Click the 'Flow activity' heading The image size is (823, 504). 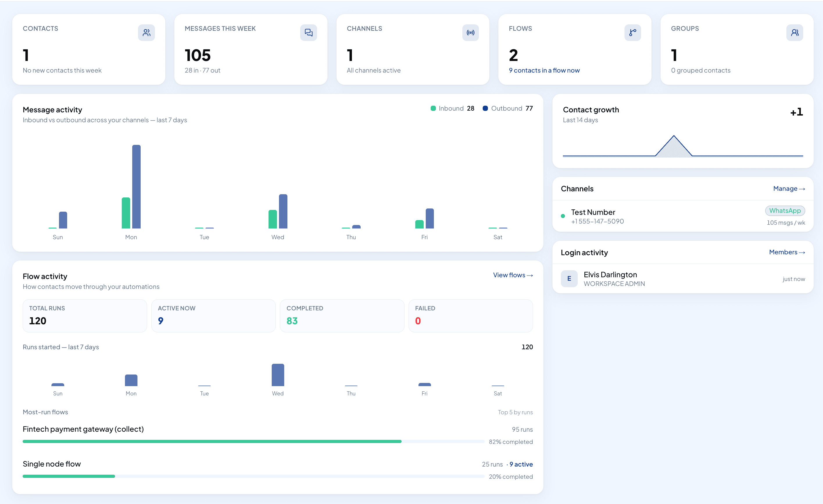pos(45,276)
